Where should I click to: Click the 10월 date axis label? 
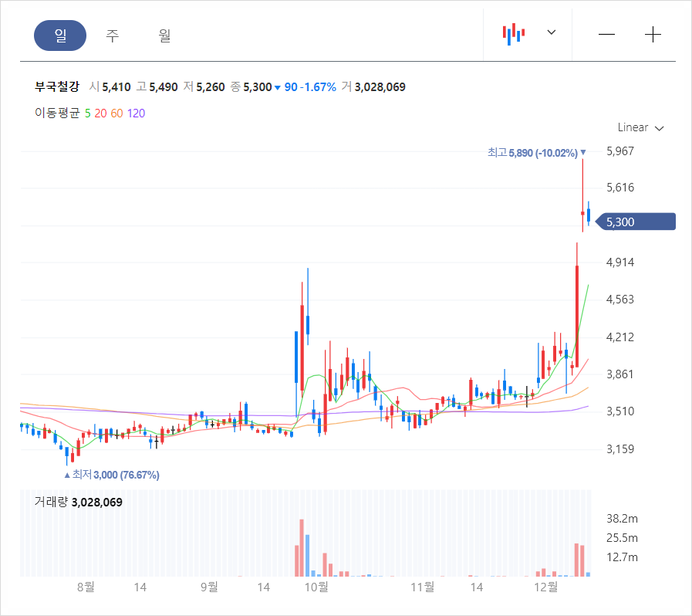316,587
